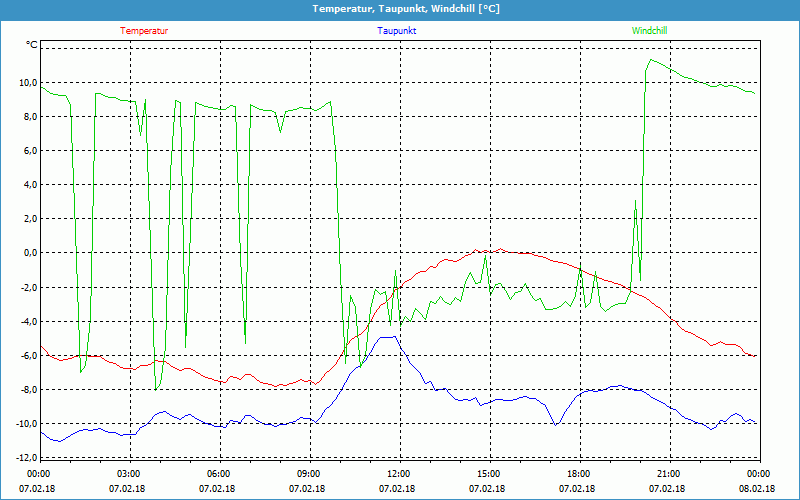Click the green Windchill peak above 10,0
Screen dimensions: 800x500
coord(651,60)
